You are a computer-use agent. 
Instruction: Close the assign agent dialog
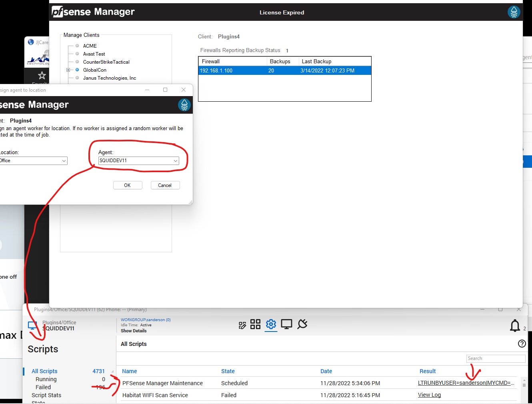(x=184, y=90)
